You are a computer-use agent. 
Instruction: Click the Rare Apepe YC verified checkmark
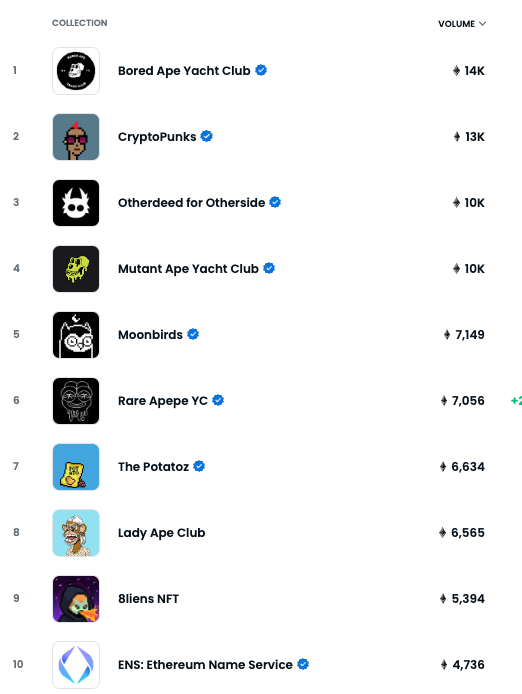tap(218, 400)
